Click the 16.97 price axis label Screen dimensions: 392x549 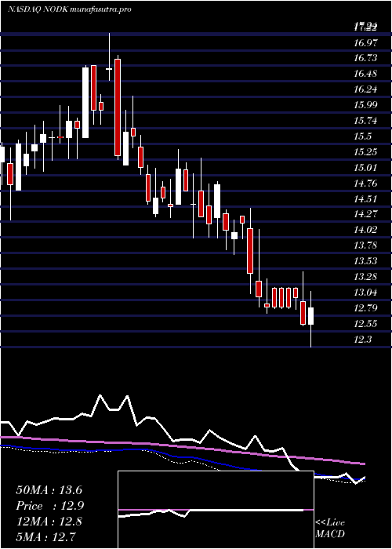tap(366, 42)
